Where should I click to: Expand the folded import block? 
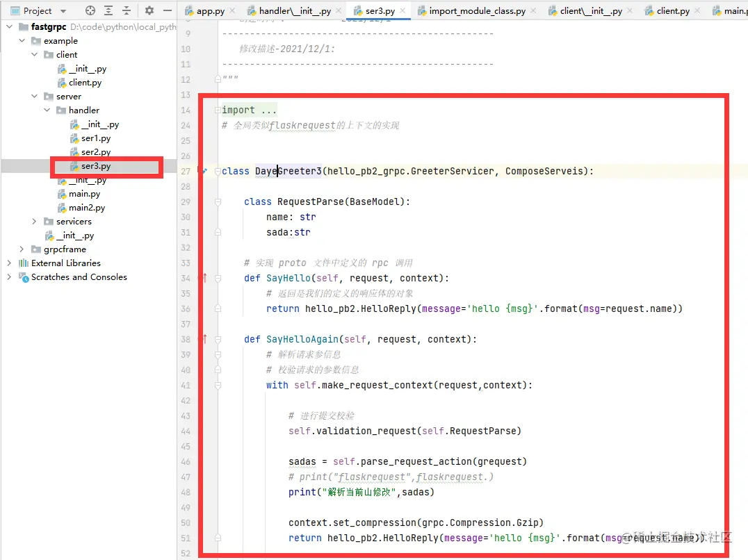coord(218,110)
